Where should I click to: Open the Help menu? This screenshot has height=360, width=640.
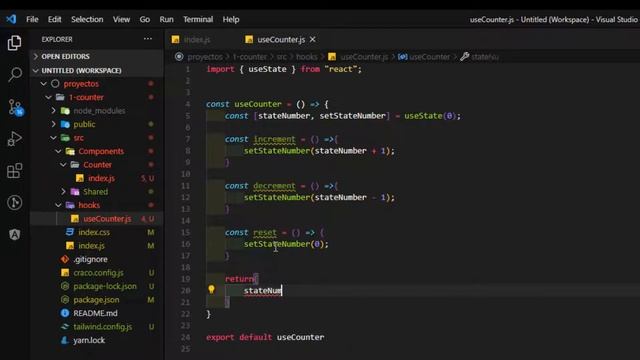point(231,19)
